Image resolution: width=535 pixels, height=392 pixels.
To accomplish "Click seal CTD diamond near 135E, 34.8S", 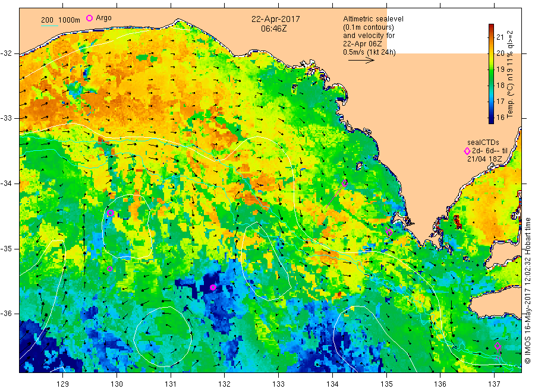I will (x=389, y=232).
